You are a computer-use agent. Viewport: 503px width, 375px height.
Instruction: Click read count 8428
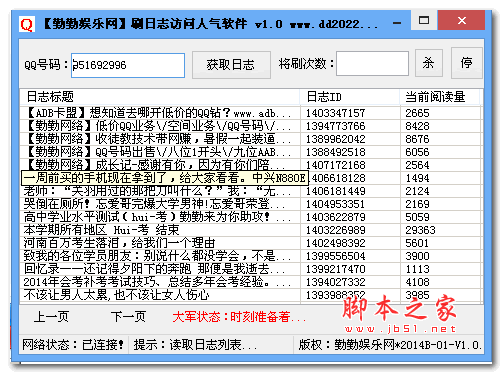click(x=417, y=126)
